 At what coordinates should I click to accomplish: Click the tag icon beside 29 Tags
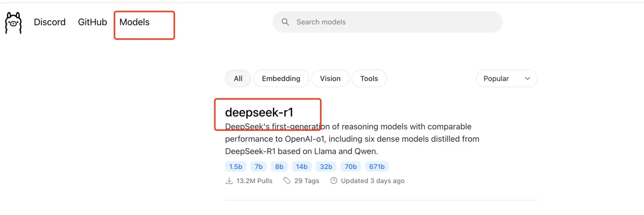(287, 181)
